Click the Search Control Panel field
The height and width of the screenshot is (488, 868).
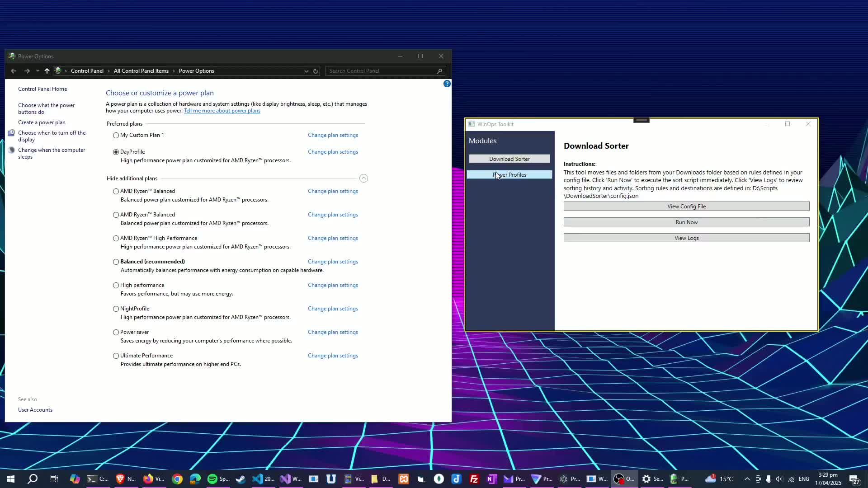(380, 71)
